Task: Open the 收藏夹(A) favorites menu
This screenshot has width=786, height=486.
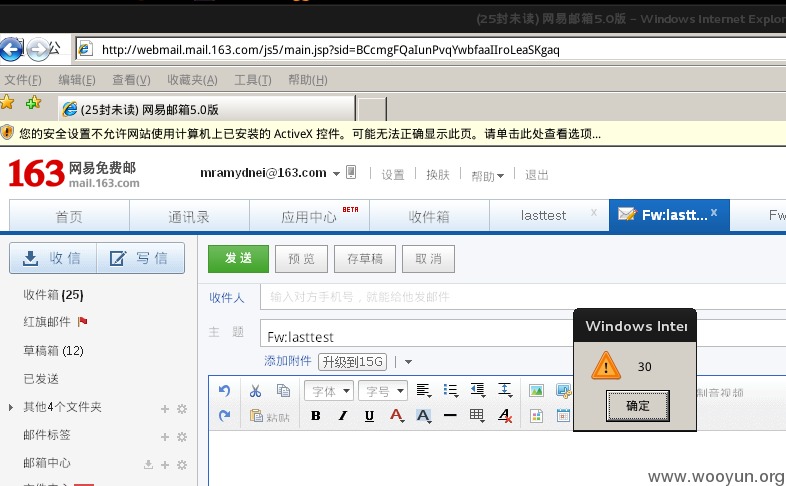Action: tap(192, 80)
